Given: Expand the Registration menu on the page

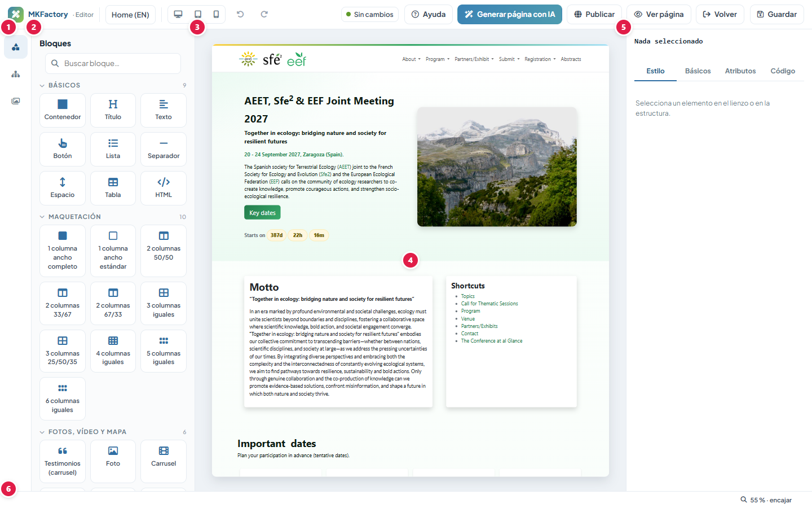Looking at the screenshot, I should point(540,59).
